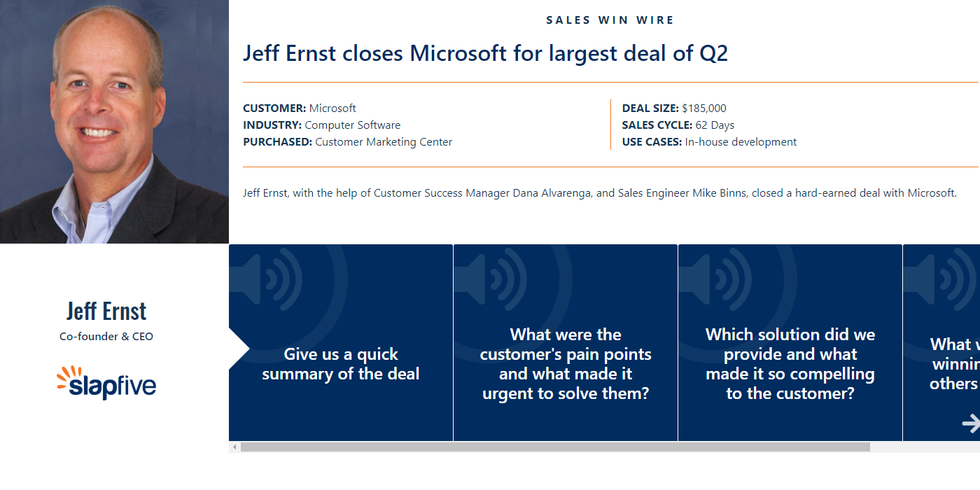Click Jeff Ernst's profile photo
This screenshot has width=980, height=490.
coord(114,121)
